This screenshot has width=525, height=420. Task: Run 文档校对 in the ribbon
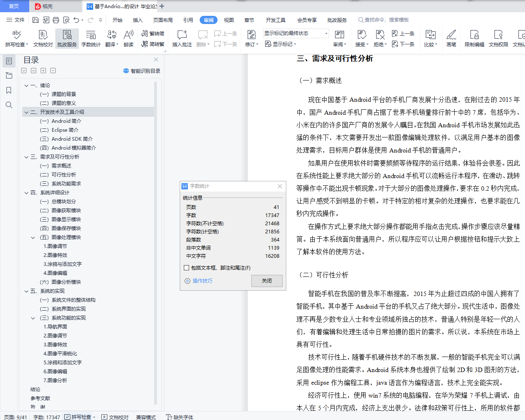coord(43,39)
